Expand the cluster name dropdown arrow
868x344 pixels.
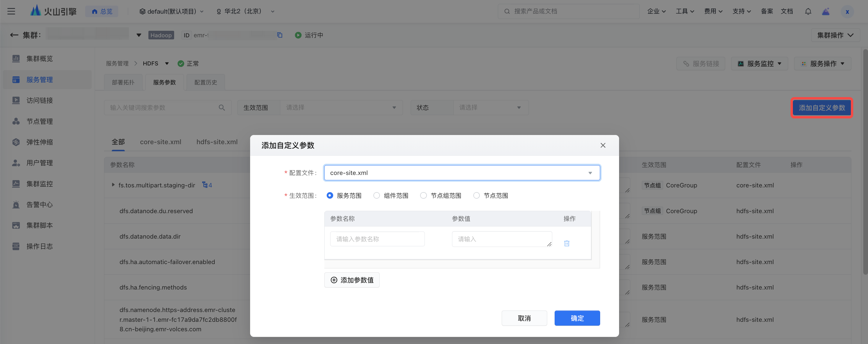tap(139, 35)
